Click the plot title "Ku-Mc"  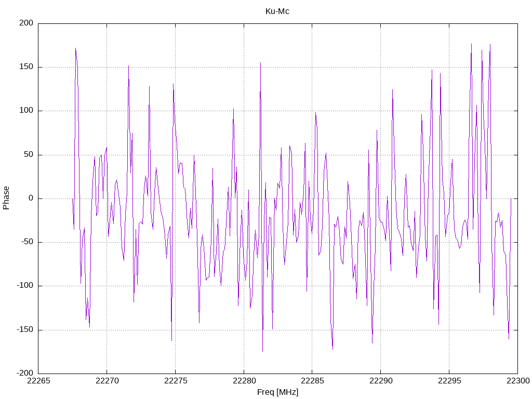277,11
